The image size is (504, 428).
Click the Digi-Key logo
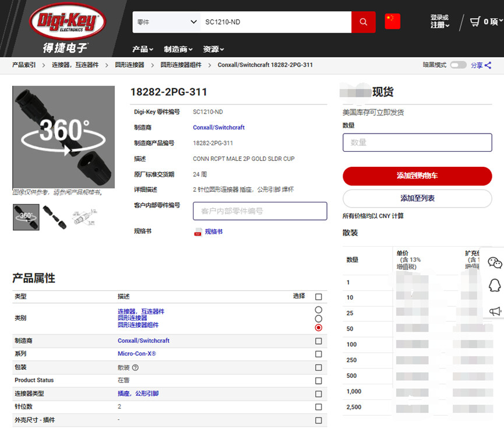point(67,22)
